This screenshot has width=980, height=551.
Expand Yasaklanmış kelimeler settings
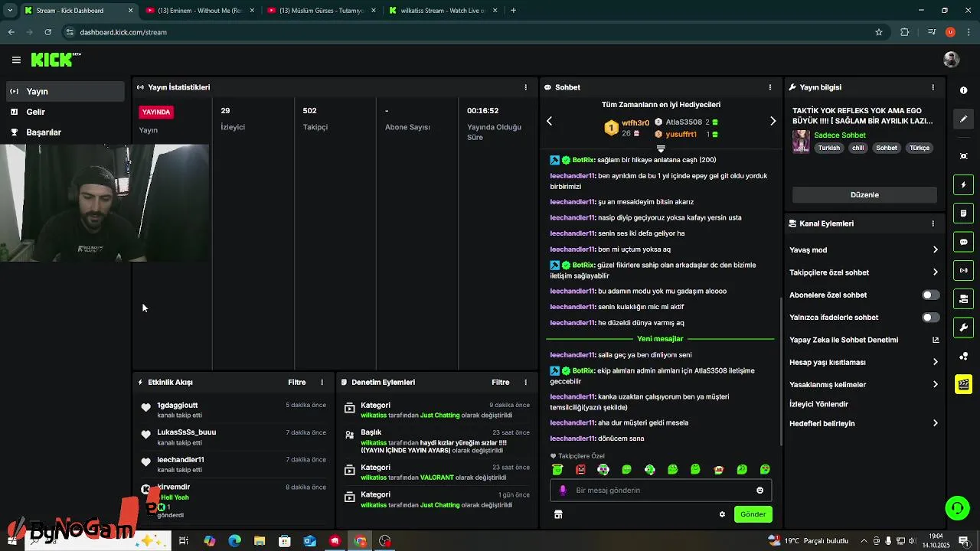864,384
